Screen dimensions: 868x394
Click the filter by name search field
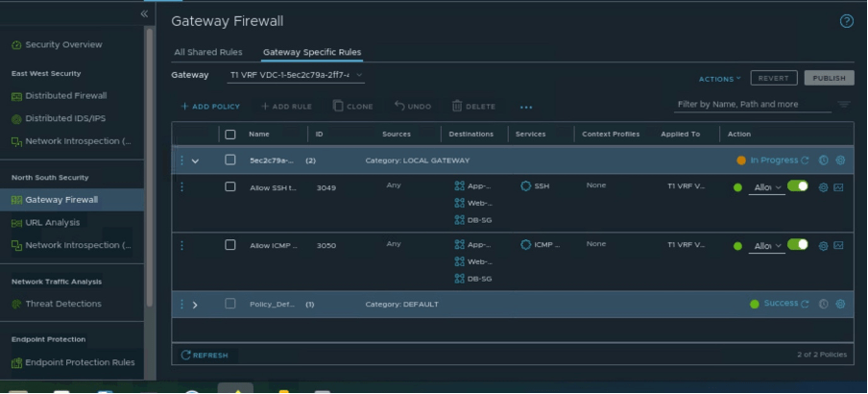[751, 104]
